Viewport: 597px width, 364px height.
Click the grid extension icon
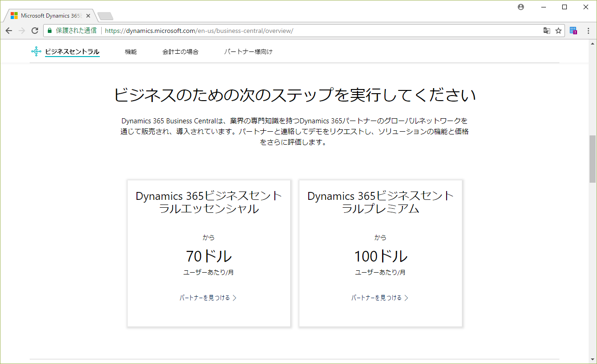[x=573, y=31]
